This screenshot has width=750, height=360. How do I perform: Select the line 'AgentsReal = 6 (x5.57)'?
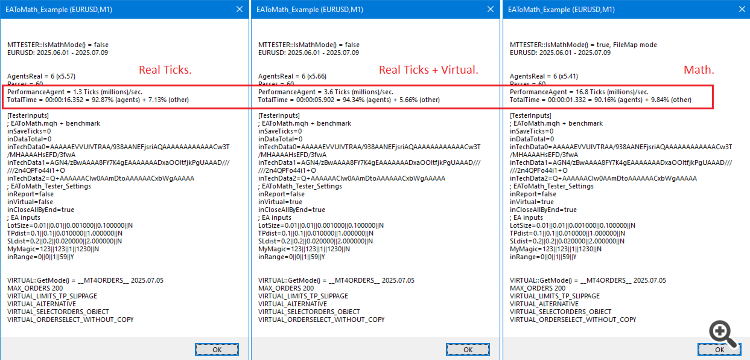[x=42, y=76]
